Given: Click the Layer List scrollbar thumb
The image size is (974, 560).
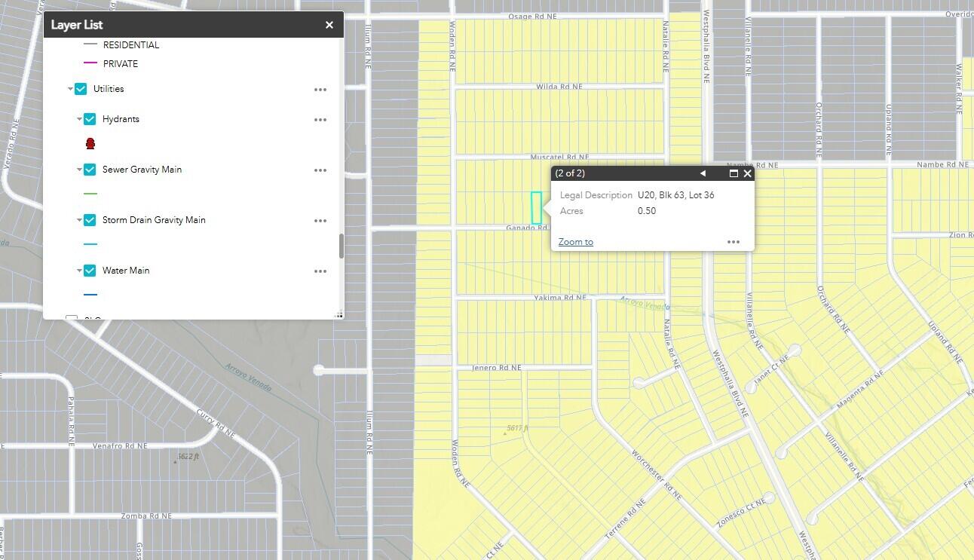Looking at the screenshot, I should point(342,246).
